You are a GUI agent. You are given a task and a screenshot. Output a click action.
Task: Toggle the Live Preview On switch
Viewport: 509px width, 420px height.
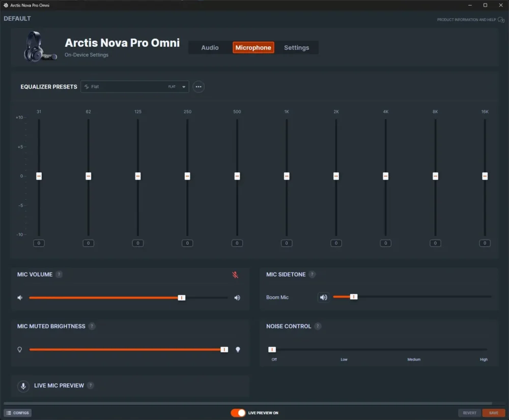coord(238,413)
